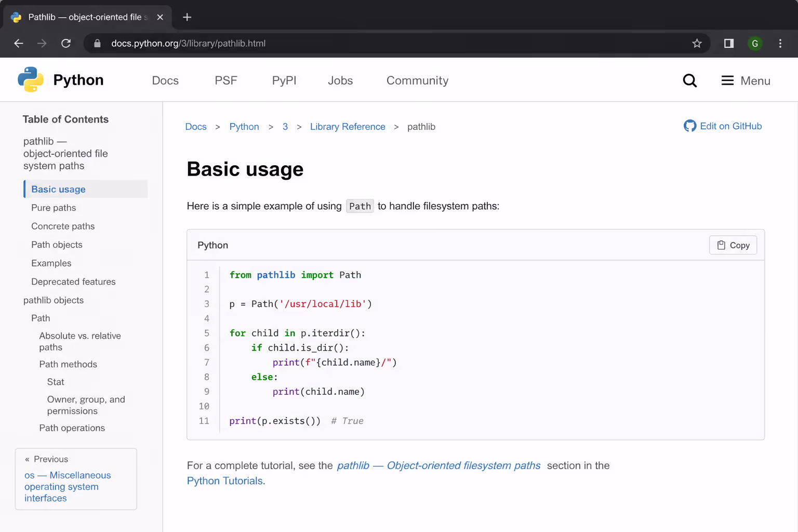
Task: Click the '# True' comment in code
Action: click(347, 421)
